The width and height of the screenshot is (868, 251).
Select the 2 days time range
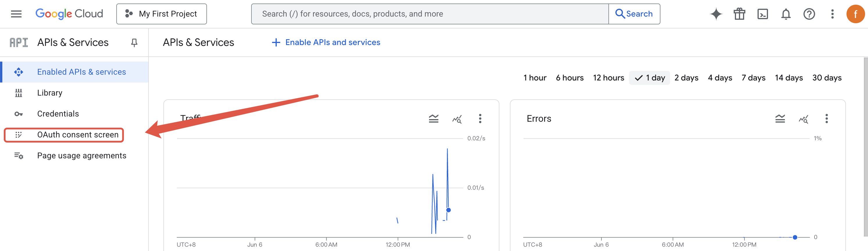686,78
